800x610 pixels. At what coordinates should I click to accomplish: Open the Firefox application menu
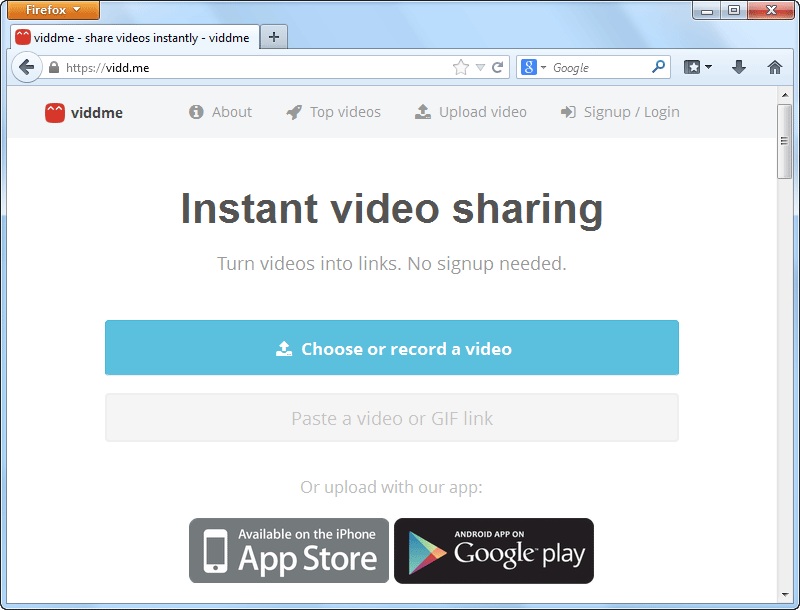(53, 10)
